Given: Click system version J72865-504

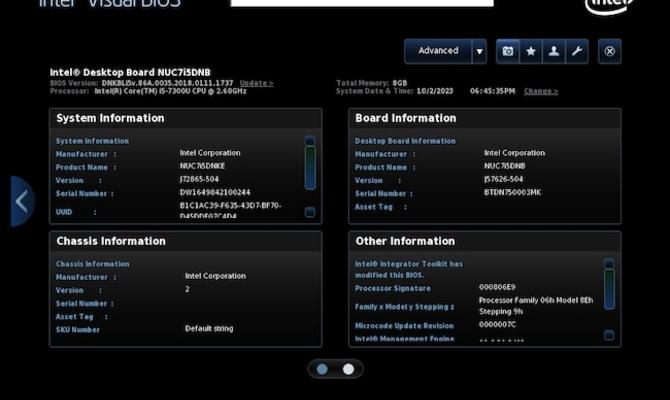Looking at the screenshot, I should [x=199, y=179].
